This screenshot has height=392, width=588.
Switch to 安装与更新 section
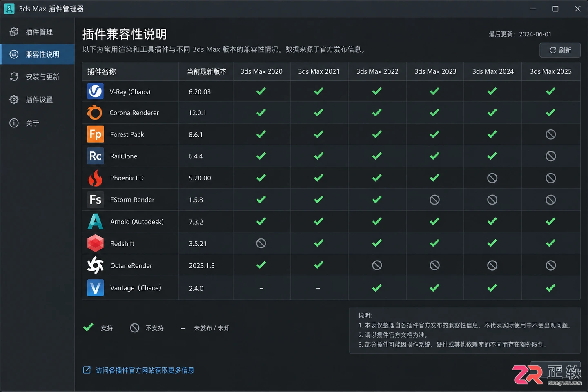[x=38, y=77]
